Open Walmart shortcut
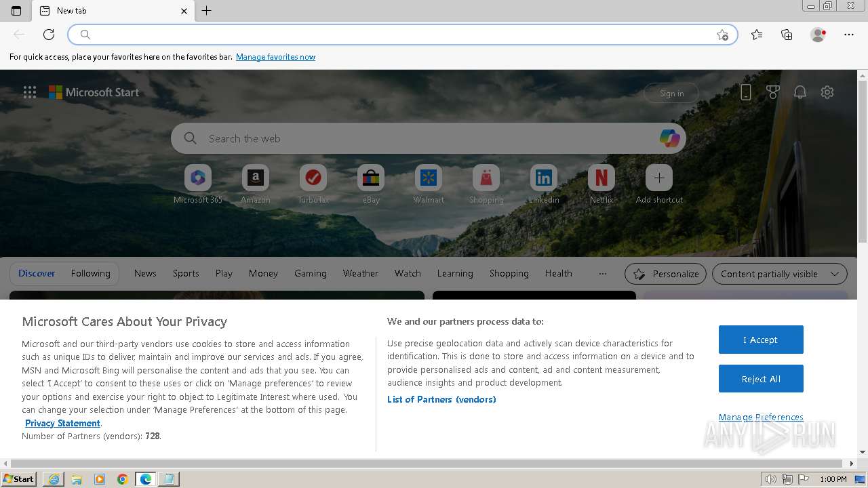The image size is (868, 488). tap(429, 184)
